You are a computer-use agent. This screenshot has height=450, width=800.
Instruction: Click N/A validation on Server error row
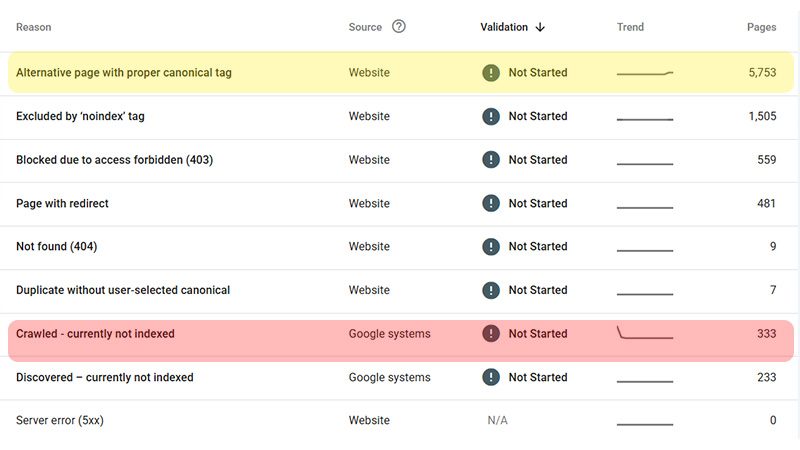(497, 420)
